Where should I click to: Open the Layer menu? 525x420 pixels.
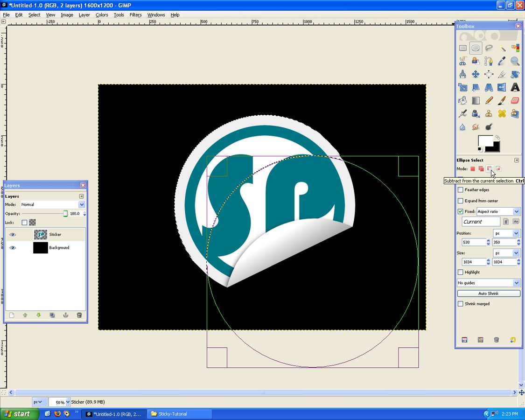pos(84,15)
